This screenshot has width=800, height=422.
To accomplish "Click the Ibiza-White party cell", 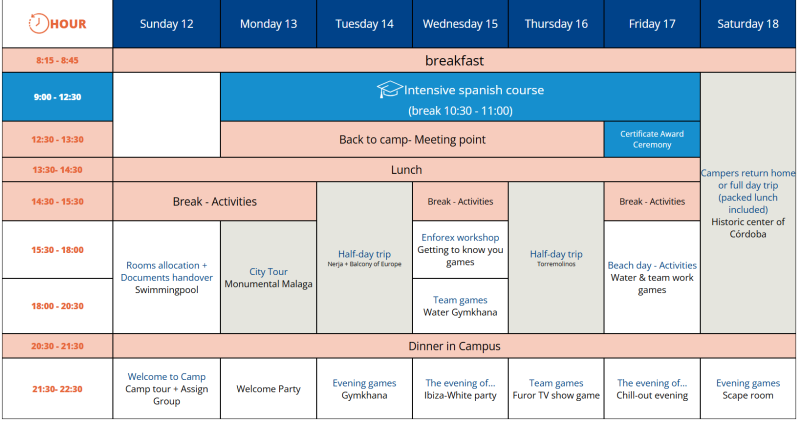I will 460,389.
